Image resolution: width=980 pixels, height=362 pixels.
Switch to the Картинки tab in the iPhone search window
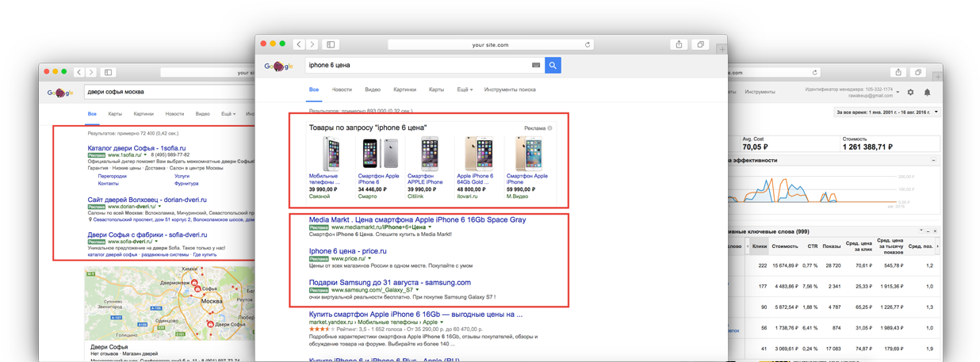pos(404,90)
